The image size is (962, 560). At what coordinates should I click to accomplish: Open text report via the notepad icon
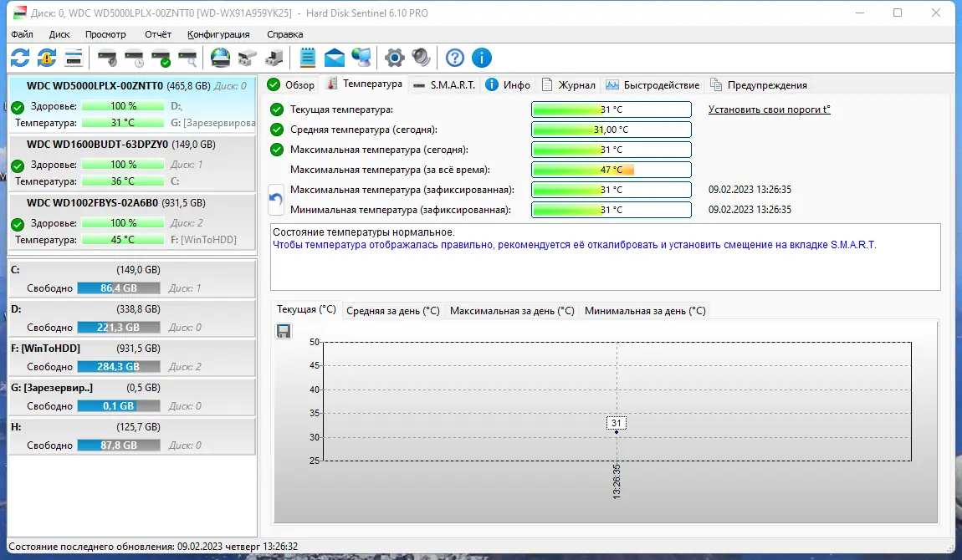click(308, 58)
